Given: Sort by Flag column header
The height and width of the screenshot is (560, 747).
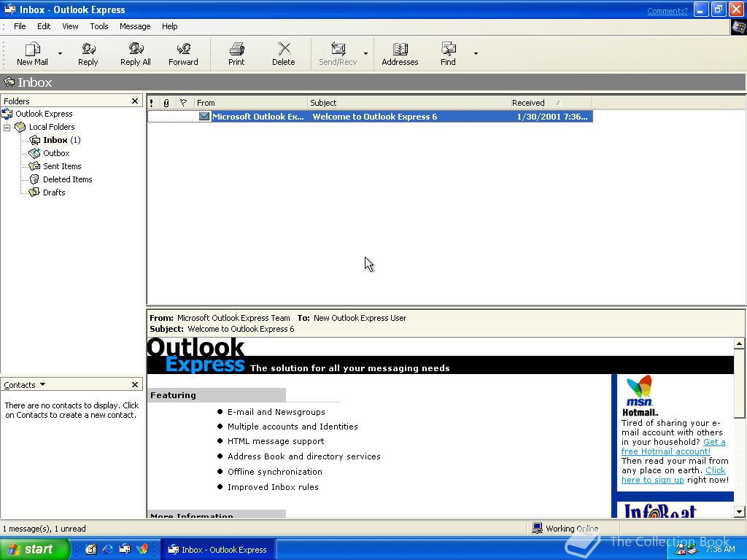Looking at the screenshot, I should pos(183,103).
